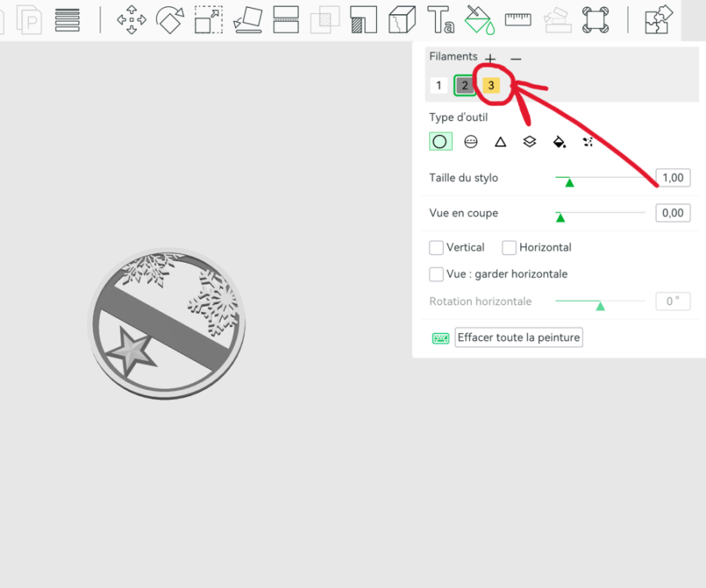Open the Cut tool

click(x=286, y=20)
